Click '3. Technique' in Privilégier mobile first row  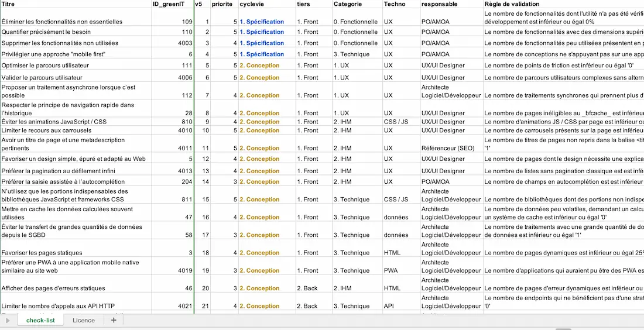point(358,54)
